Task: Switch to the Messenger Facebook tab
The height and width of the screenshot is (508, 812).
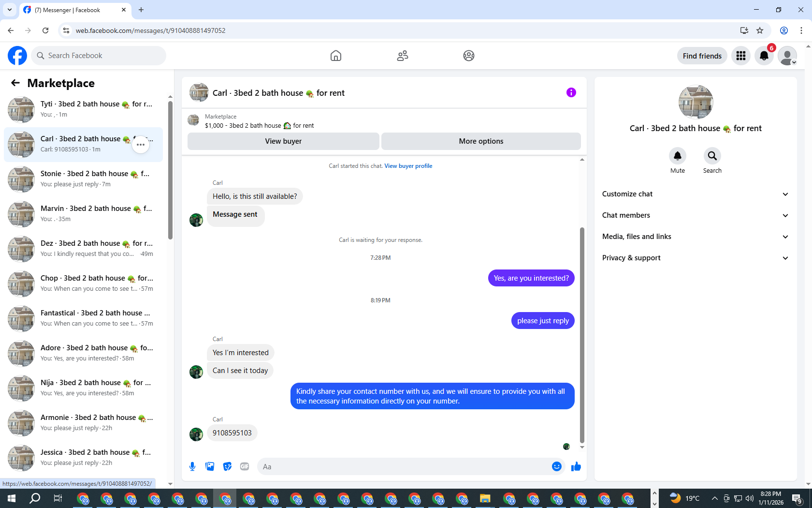Action: pyautogui.click(x=75, y=10)
